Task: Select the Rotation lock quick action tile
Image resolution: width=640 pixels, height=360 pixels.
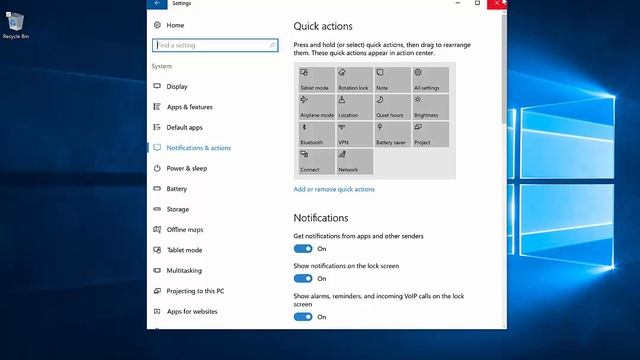Action: (x=354, y=80)
